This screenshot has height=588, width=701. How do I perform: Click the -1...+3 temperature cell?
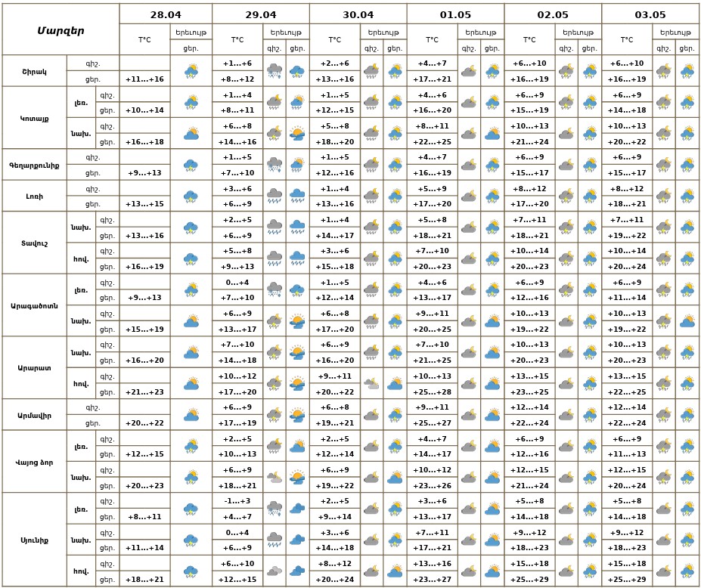pos(237,501)
